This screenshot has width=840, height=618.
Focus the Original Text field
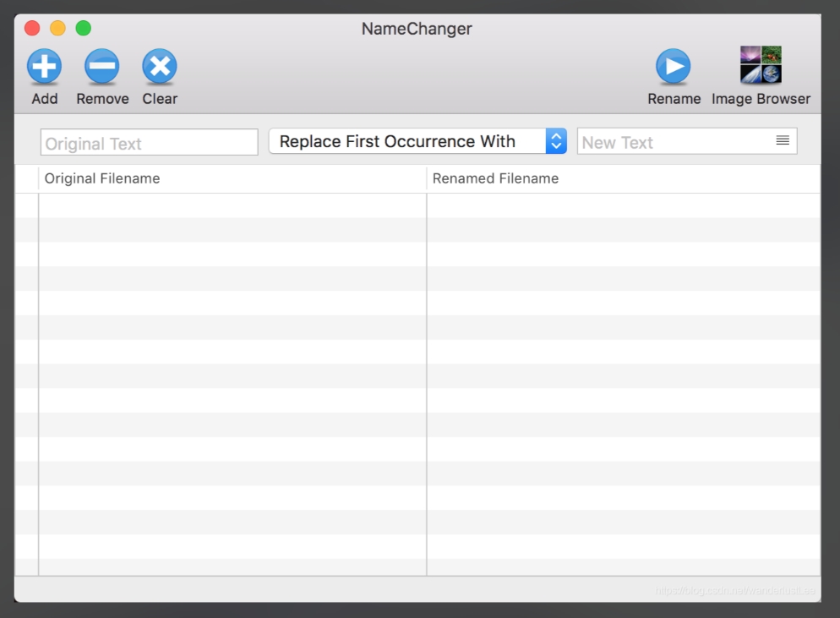pyautogui.click(x=150, y=143)
